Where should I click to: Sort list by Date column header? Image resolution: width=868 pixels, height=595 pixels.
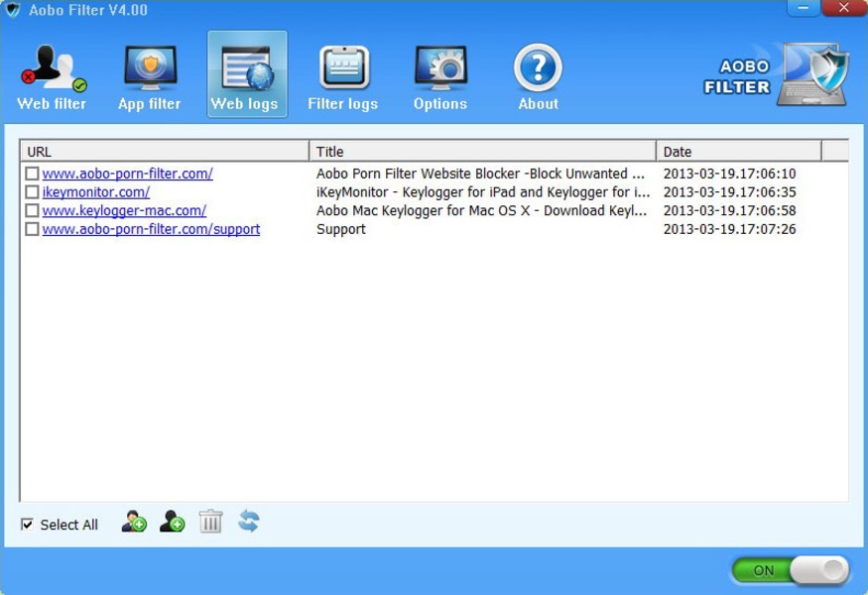click(x=738, y=152)
